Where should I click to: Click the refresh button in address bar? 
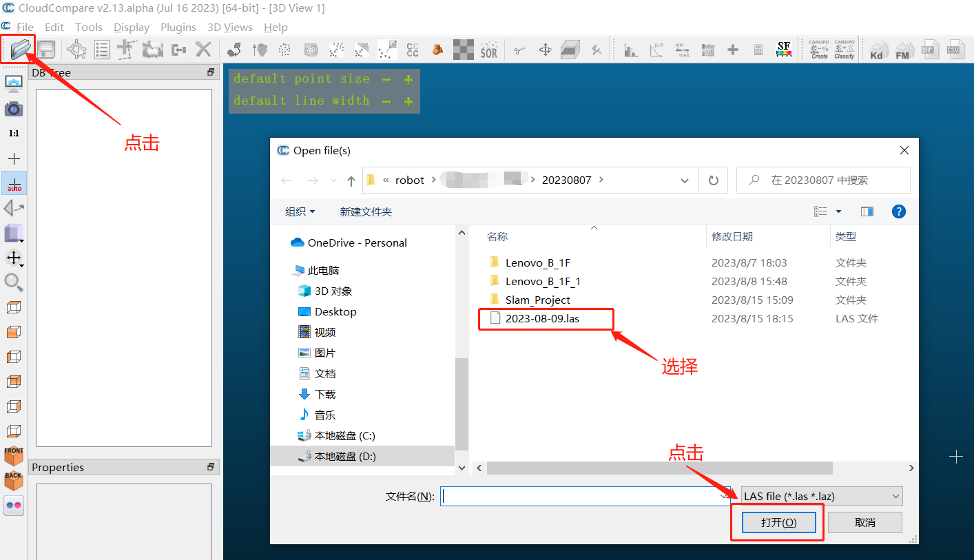714,180
